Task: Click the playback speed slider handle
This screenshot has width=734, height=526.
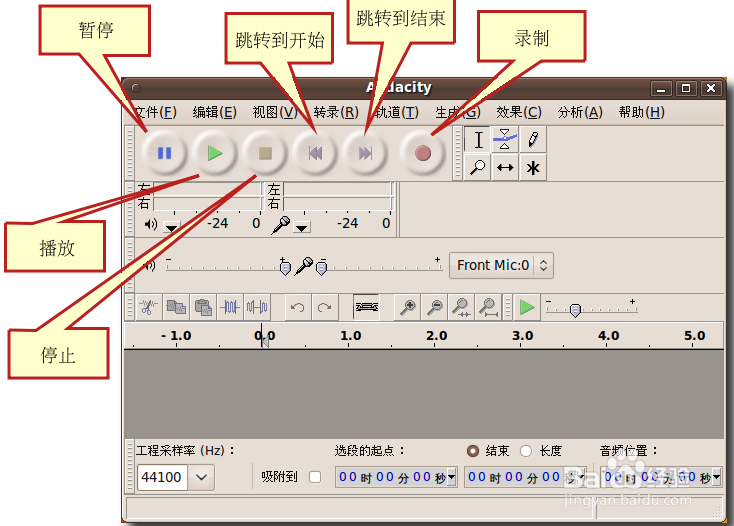Action: coord(575,310)
